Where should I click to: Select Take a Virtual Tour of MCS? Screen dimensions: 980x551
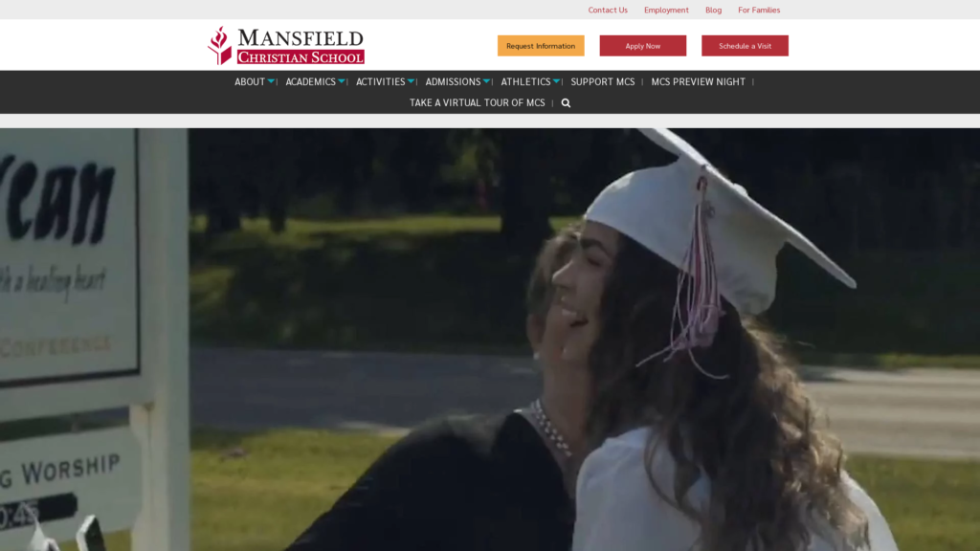pyautogui.click(x=477, y=102)
